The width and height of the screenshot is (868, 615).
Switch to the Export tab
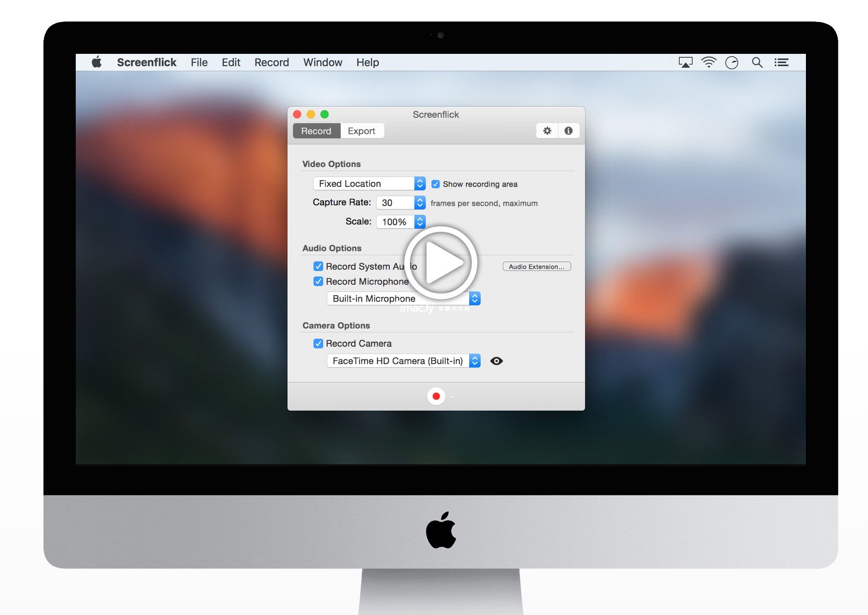point(361,131)
